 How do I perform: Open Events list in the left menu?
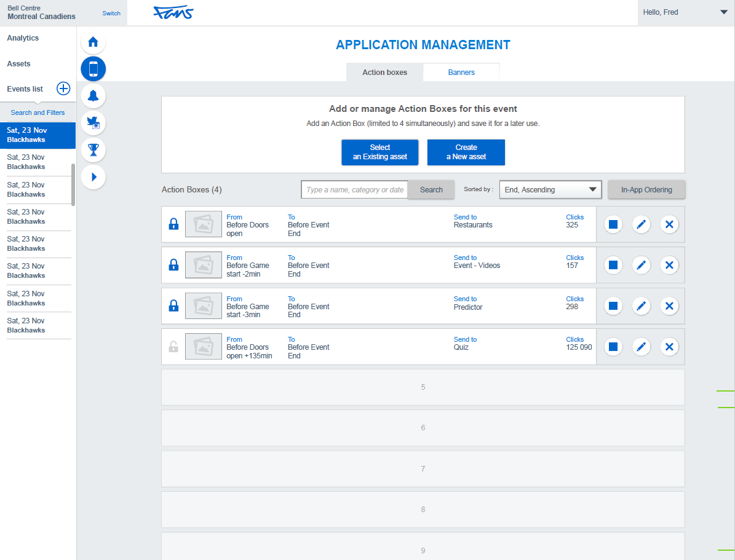25,89
